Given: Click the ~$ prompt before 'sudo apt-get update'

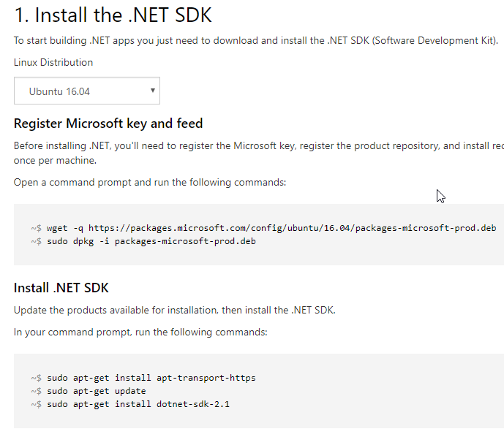Looking at the screenshot, I should (37, 391).
